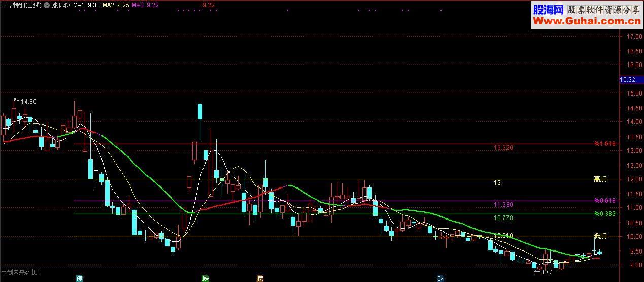Click the 用到未来数据 notice text
This screenshot has width=644, height=282.
coord(19,272)
